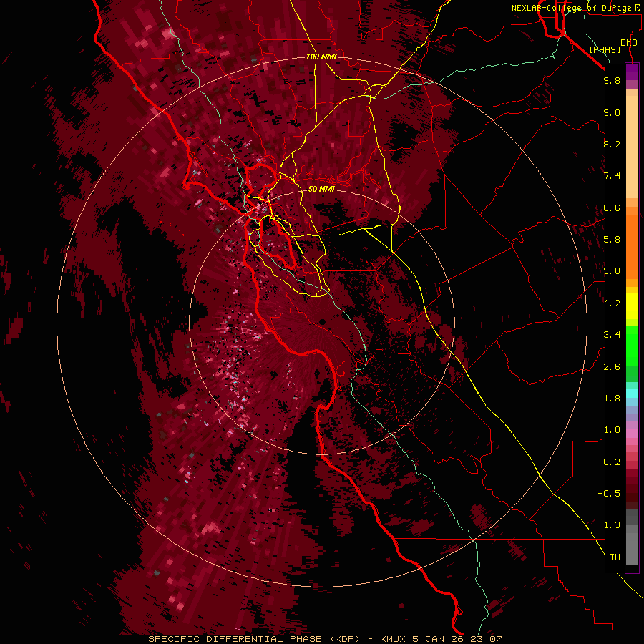
Task: Click the 6.6 value on the scale
Action: pyautogui.click(x=612, y=208)
